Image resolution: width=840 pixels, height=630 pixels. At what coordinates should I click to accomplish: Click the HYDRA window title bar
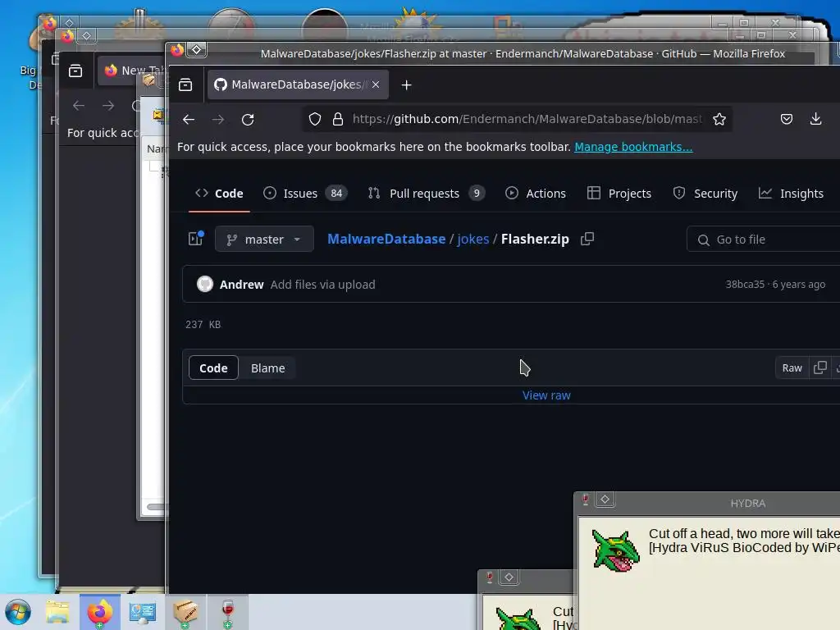click(748, 504)
